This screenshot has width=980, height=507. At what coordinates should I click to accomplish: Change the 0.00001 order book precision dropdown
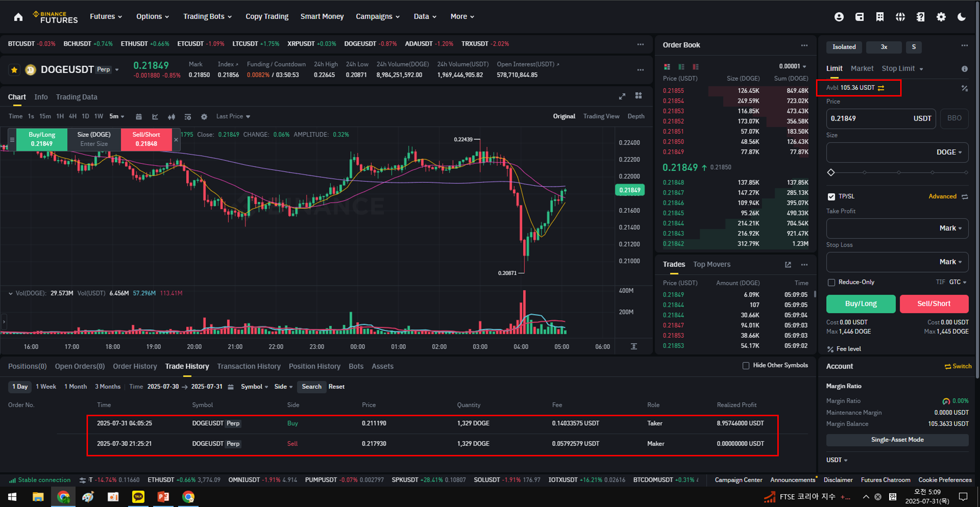click(793, 67)
